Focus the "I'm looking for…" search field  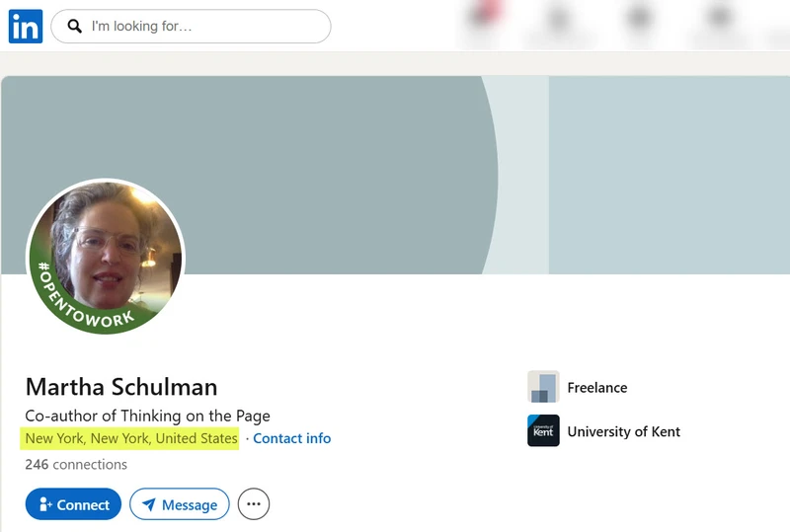(x=191, y=27)
